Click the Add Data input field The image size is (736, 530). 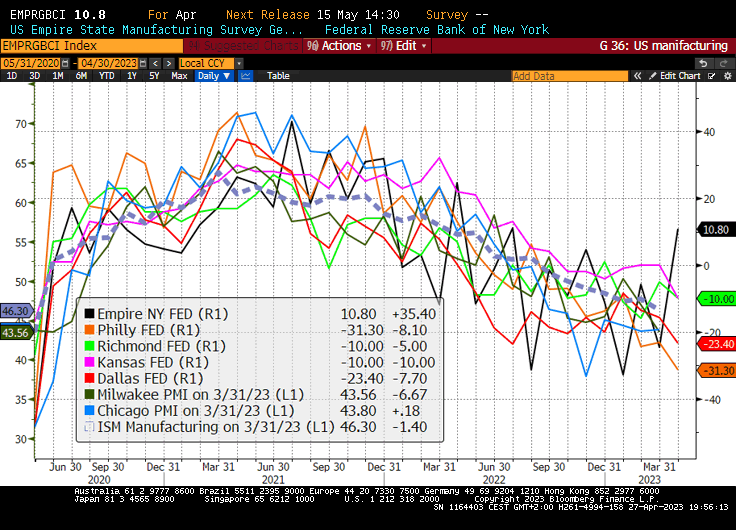pos(569,76)
